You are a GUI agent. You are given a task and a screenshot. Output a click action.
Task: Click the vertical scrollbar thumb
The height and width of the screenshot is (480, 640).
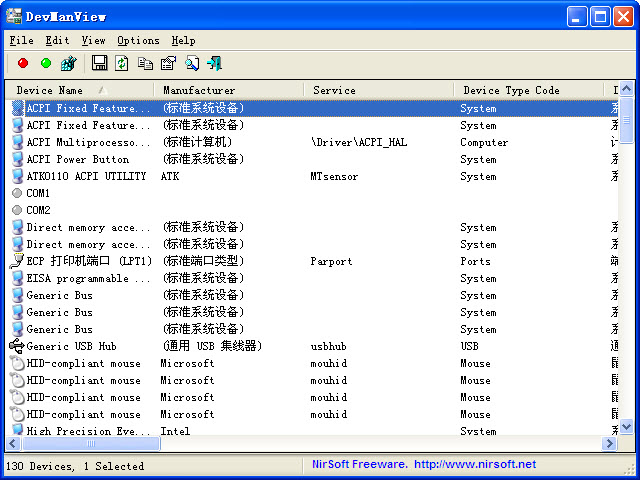pos(627,120)
